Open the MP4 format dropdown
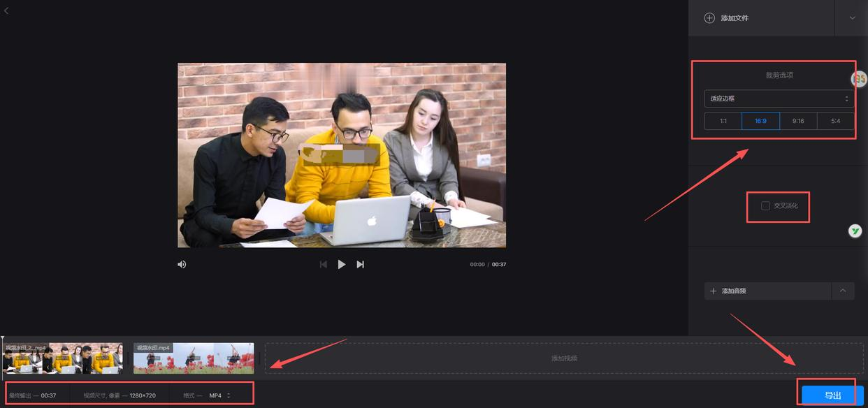868x408 pixels. pos(219,395)
